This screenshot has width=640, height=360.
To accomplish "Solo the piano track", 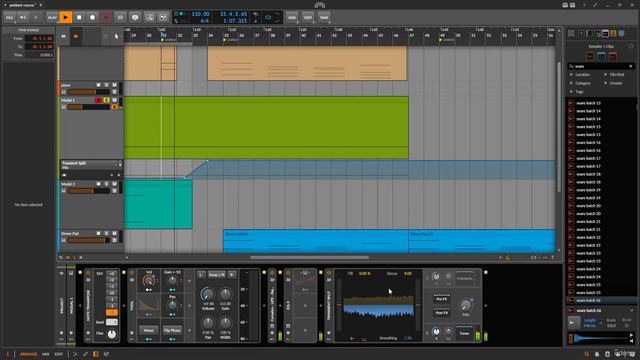I will click(107, 85).
